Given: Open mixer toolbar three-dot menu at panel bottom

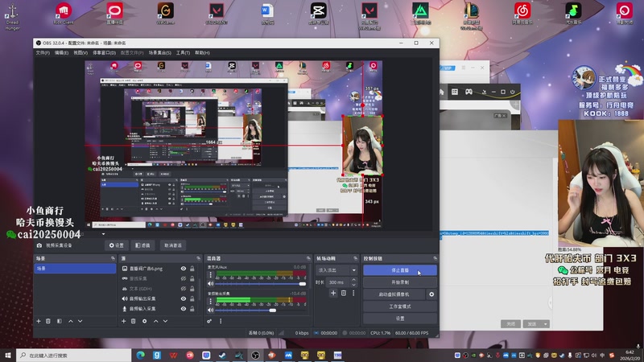Looking at the screenshot, I should (x=221, y=321).
